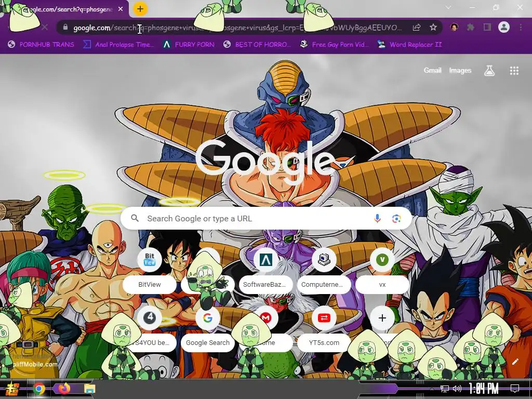Open the vx shortcut

click(382, 270)
